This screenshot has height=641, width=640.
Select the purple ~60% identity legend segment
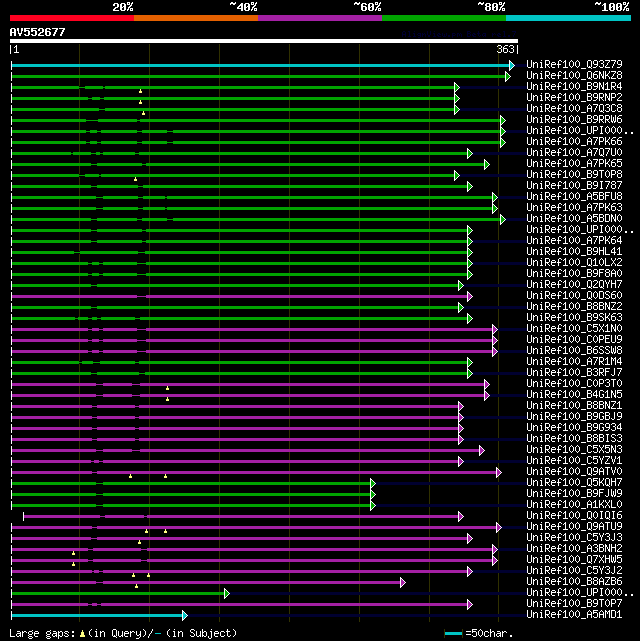click(320, 18)
